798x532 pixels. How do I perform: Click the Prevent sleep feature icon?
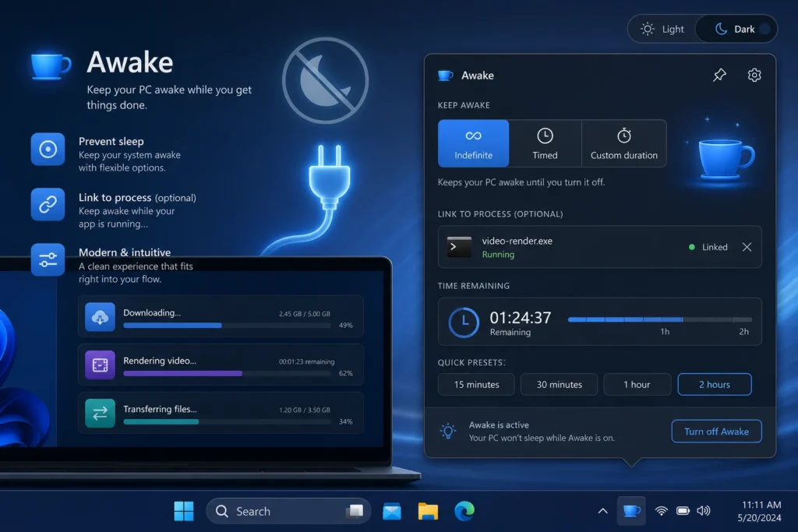point(48,149)
